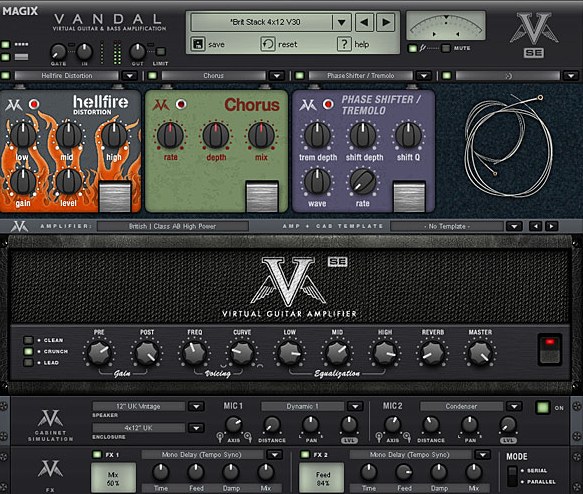
Task: Flip the amplifier red power switch
Action: click(550, 350)
